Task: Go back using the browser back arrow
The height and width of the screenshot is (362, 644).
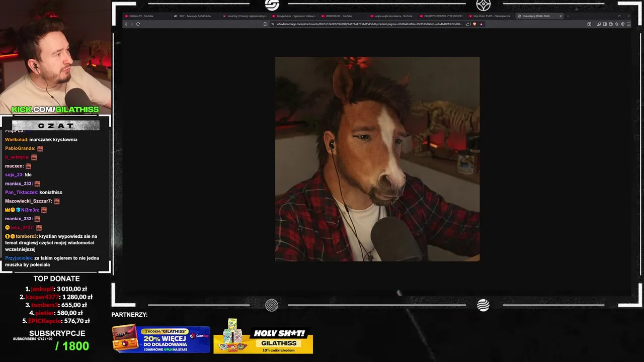Action: [126, 24]
